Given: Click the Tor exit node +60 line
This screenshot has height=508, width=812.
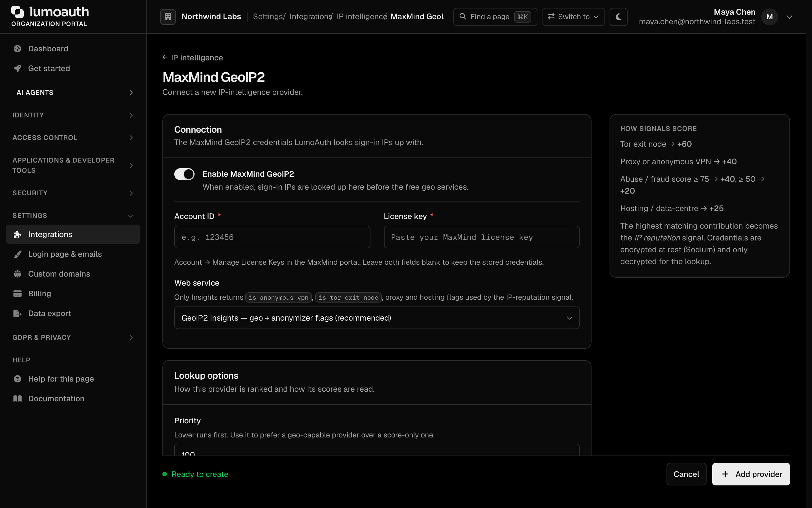Looking at the screenshot, I should (x=656, y=144).
